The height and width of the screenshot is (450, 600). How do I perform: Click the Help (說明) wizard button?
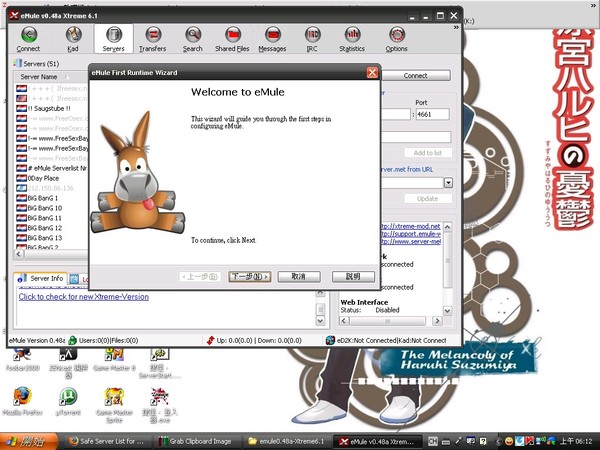click(x=353, y=276)
